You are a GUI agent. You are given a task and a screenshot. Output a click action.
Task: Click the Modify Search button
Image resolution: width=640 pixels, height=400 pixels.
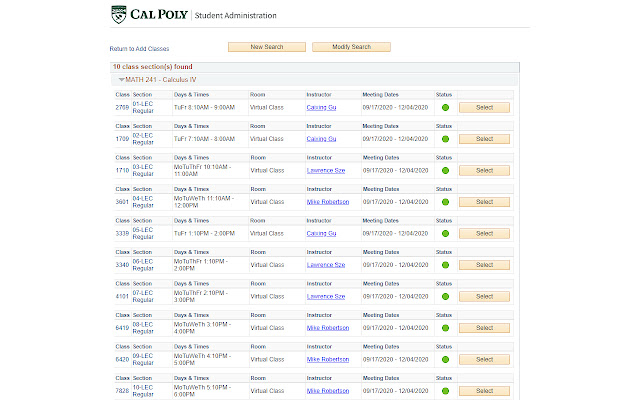351,47
